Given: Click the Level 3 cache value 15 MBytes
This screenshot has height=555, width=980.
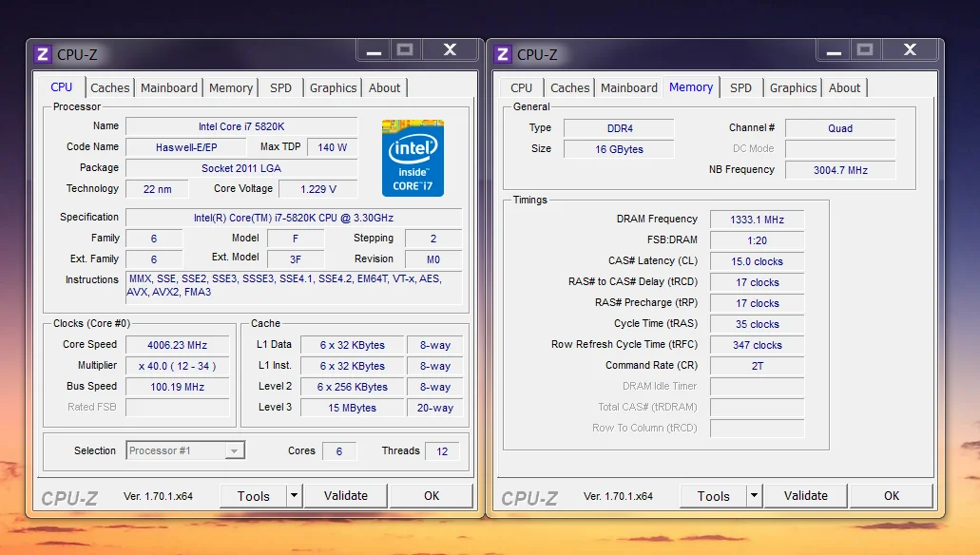Looking at the screenshot, I should coord(352,408).
